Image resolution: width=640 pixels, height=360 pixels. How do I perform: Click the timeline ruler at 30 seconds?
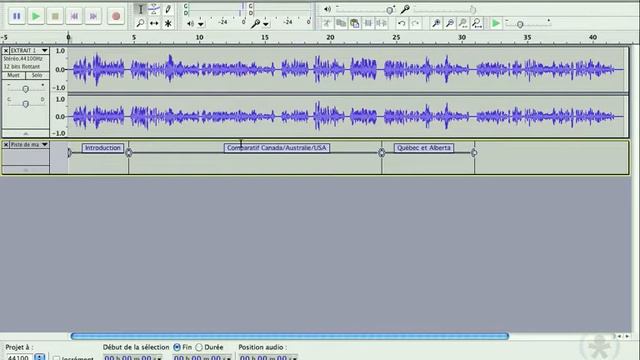462,38
